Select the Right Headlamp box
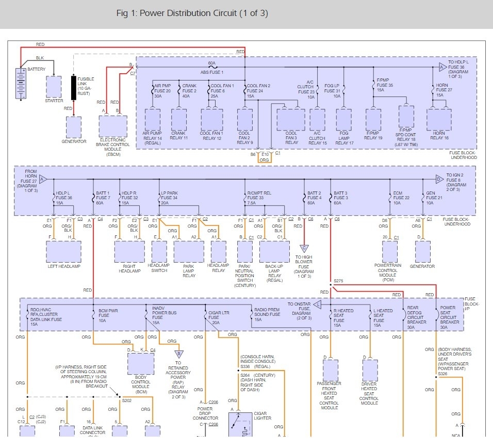This screenshot has width=493, height=448. [129, 252]
